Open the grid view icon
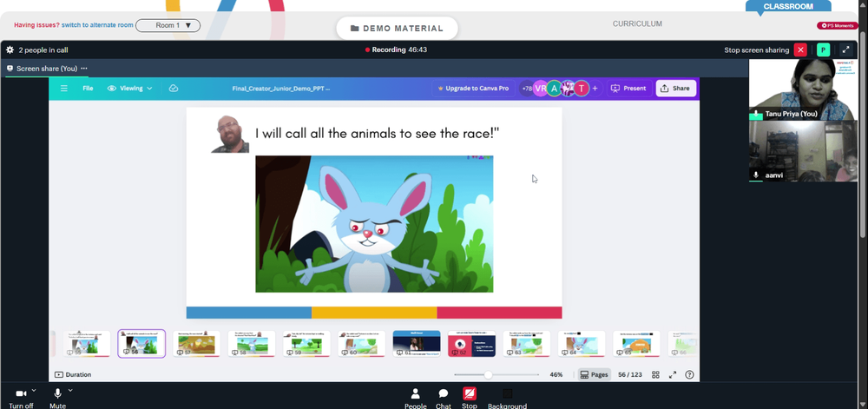 point(655,374)
